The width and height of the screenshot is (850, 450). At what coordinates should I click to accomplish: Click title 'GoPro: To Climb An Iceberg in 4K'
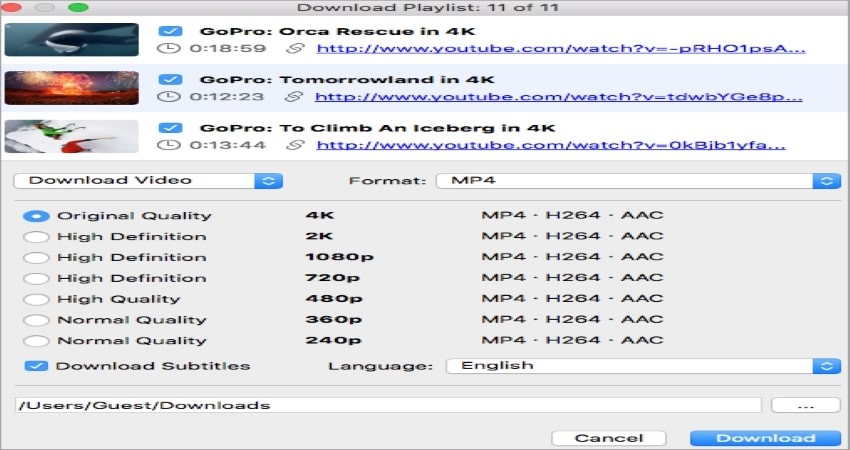377,128
